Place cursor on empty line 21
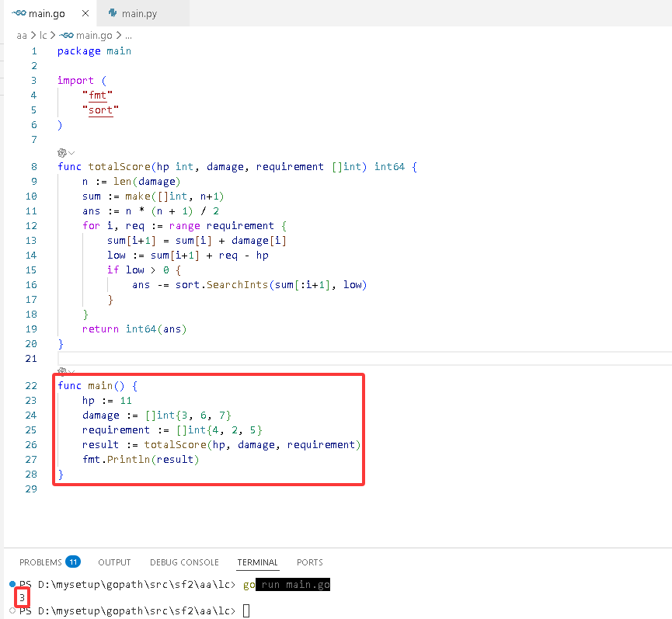The width and height of the screenshot is (672, 619). point(364,359)
